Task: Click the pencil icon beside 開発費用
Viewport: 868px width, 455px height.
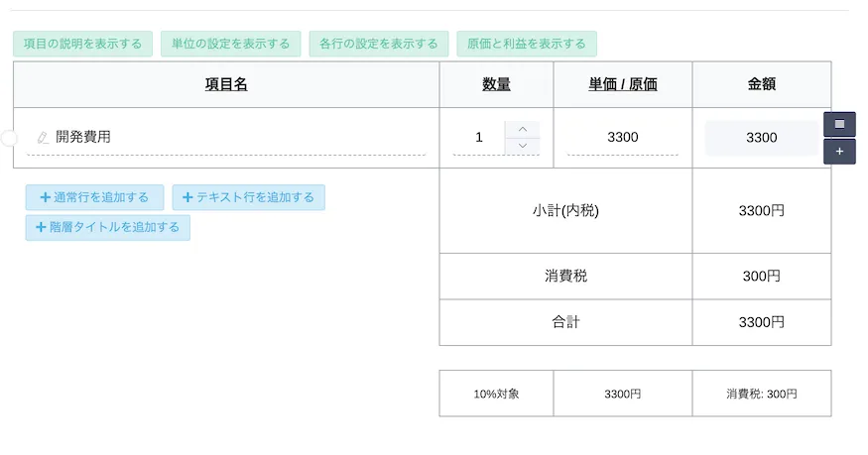Action: pos(43,138)
